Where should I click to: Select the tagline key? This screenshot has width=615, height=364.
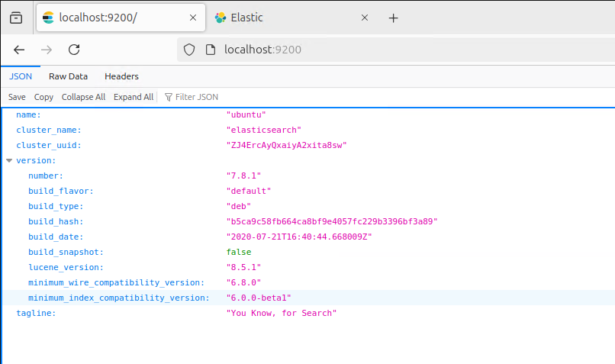coord(36,314)
